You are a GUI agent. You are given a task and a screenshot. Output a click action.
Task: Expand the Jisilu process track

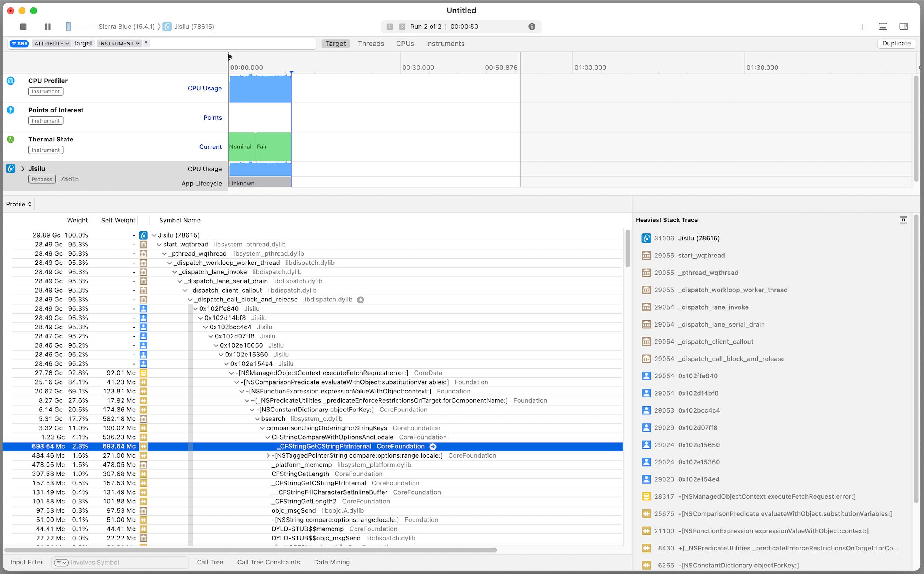23,168
